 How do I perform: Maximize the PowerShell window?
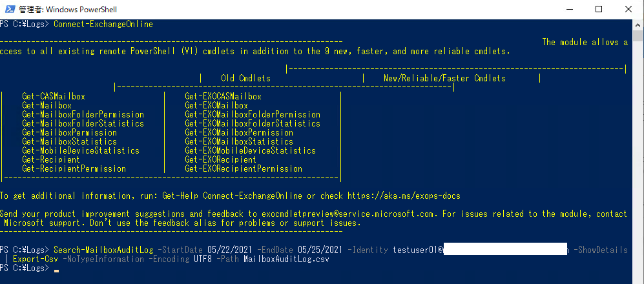tap(598, 9)
